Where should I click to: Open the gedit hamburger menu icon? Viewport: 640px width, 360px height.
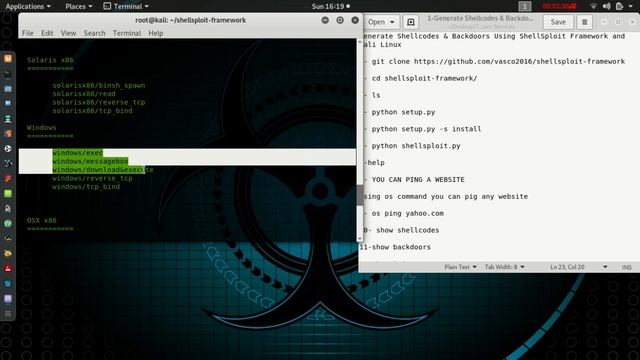(584, 22)
